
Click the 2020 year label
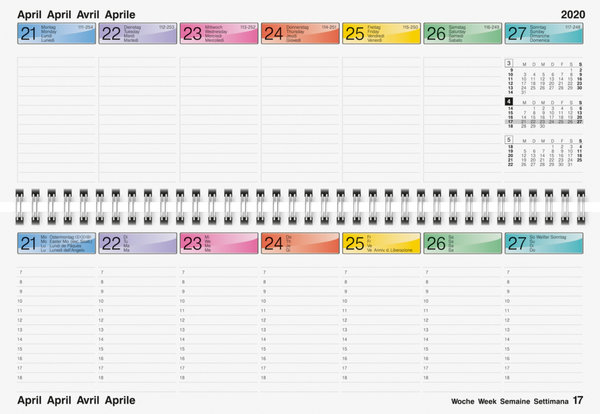(574, 12)
